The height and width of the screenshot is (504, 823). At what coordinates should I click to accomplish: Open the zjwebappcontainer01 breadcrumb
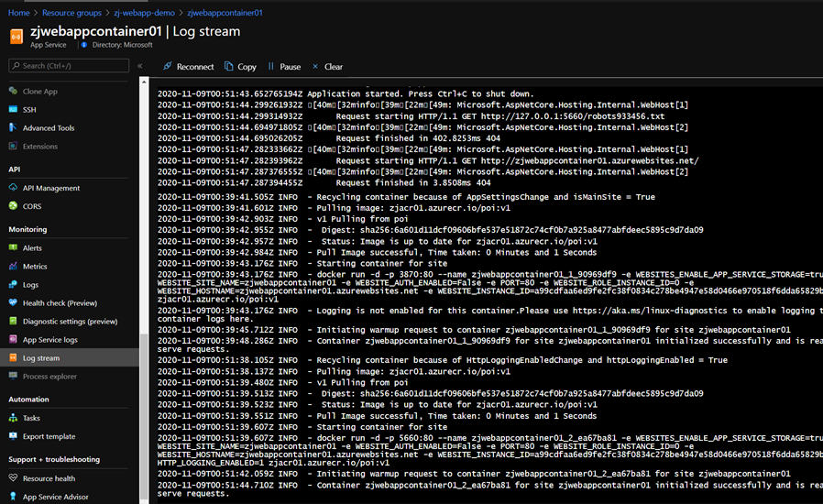pos(225,13)
